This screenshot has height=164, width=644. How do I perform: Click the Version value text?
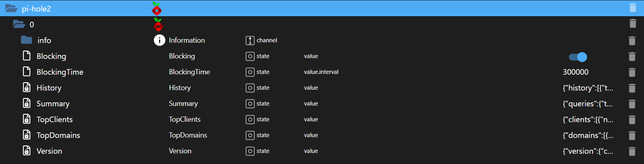(588, 151)
